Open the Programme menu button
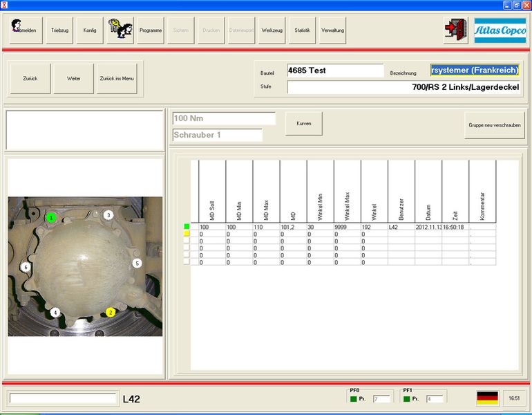 (151, 30)
